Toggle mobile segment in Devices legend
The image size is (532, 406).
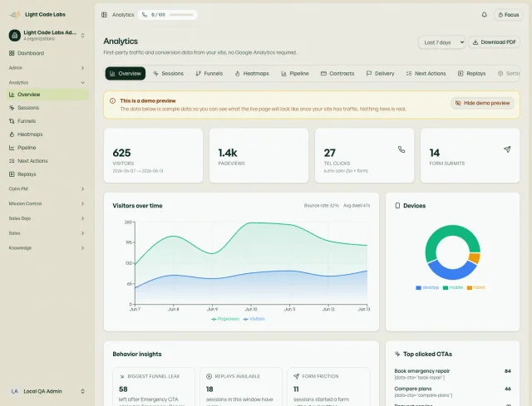453,287
